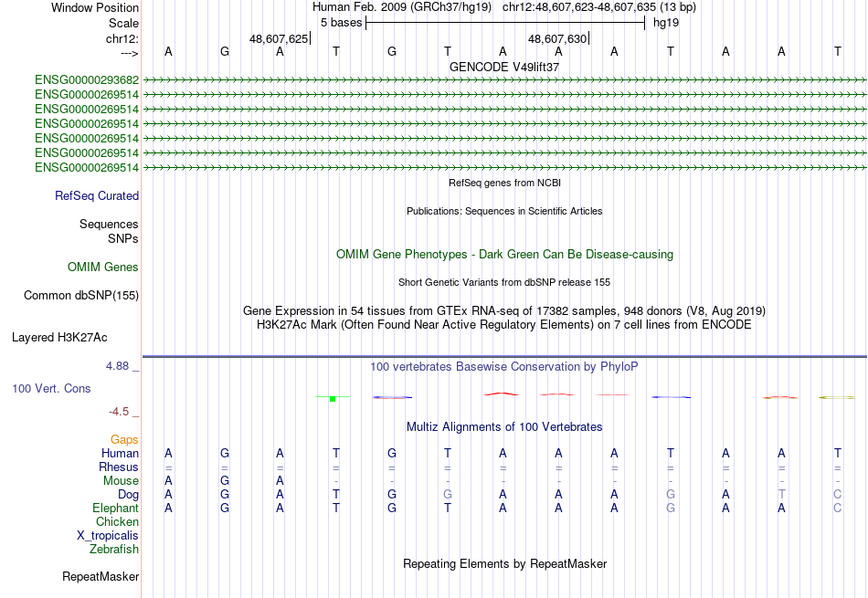Click the chr12: ruler label
The height and width of the screenshot is (598, 868).
coord(122,38)
